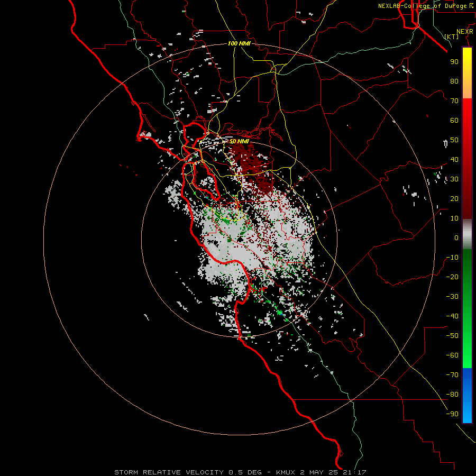Image resolution: width=476 pixels, height=476 pixels.
Task: Select the positive 40 scale value
Action: click(454, 159)
